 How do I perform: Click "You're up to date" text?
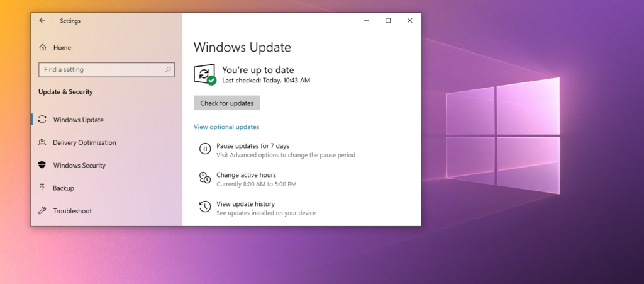(x=258, y=70)
